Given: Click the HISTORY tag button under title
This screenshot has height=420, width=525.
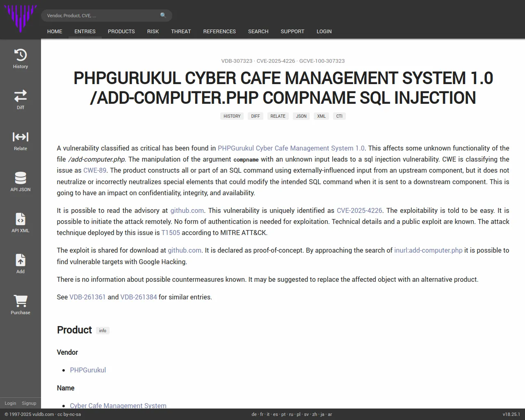Looking at the screenshot, I should click(x=232, y=116).
